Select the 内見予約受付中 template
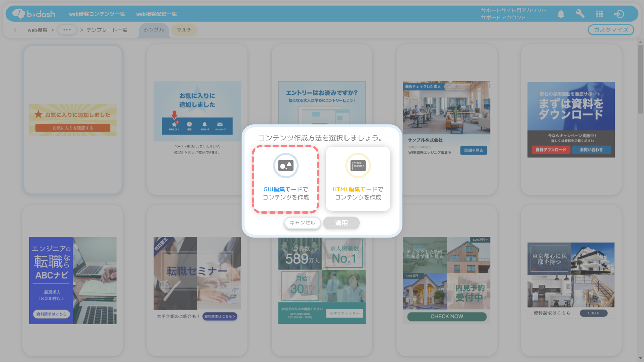 click(x=446, y=280)
